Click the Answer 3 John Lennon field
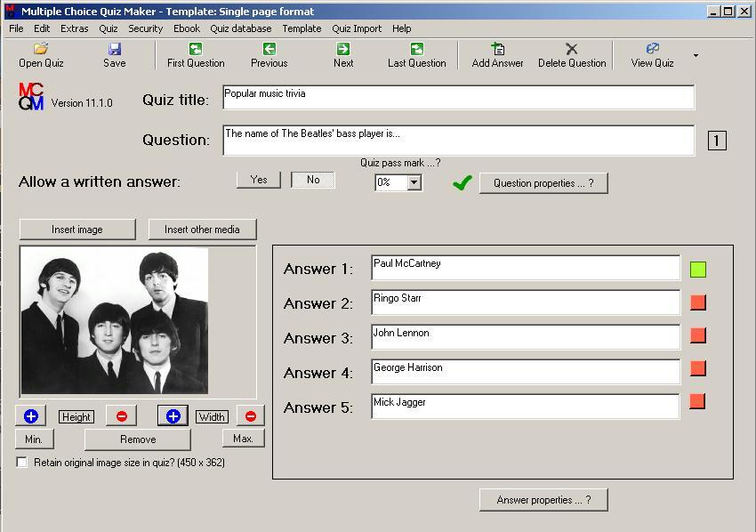The width and height of the screenshot is (756, 532). tap(526, 336)
